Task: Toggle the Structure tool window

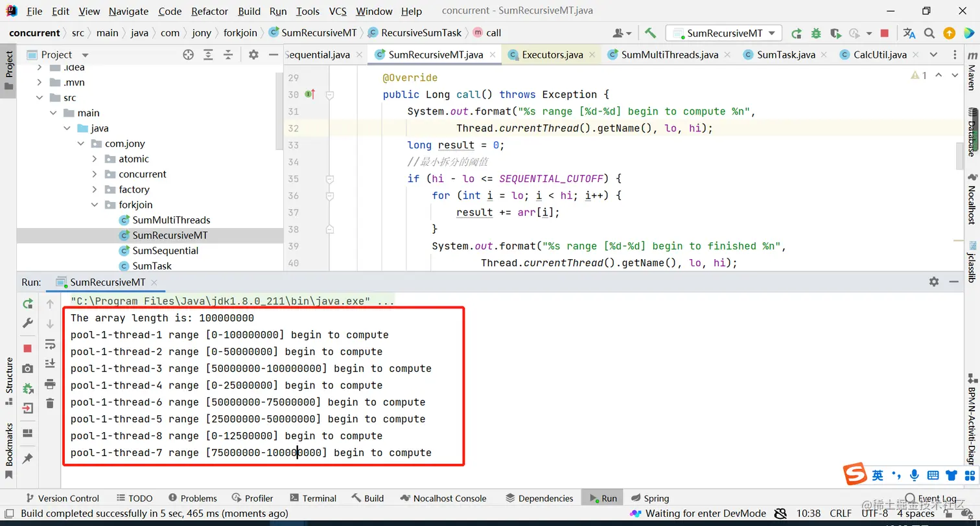Action: tap(8, 381)
